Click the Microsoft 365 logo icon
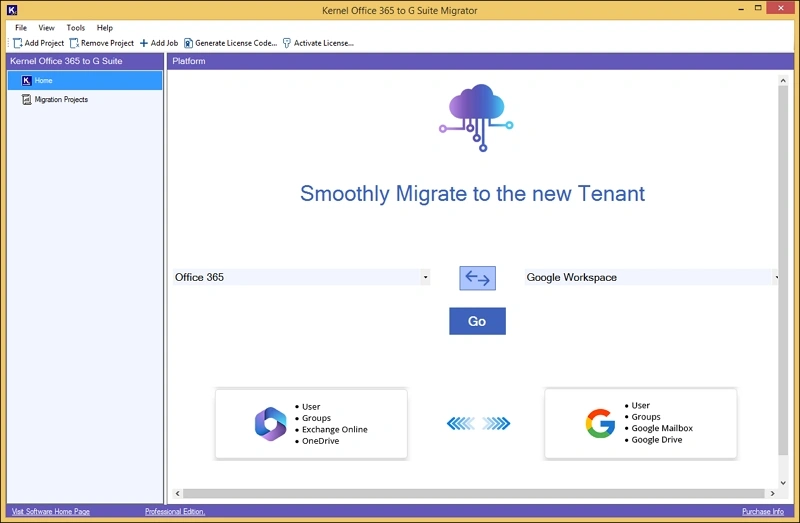 270,424
